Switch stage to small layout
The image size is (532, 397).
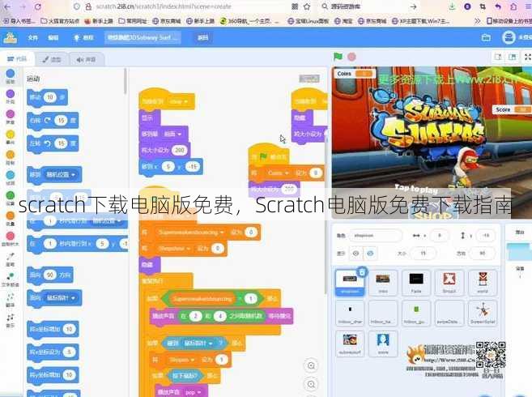click(498, 57)
